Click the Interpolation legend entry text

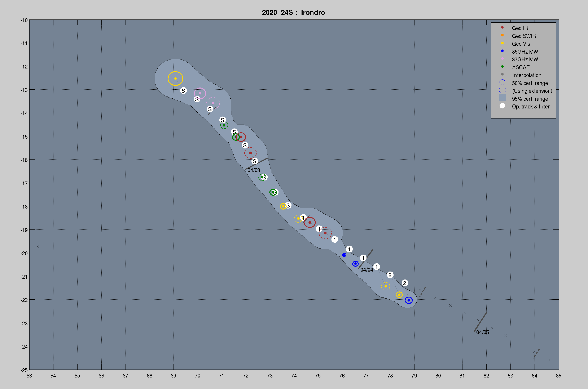pyautogui.click(x=526, y=75)
